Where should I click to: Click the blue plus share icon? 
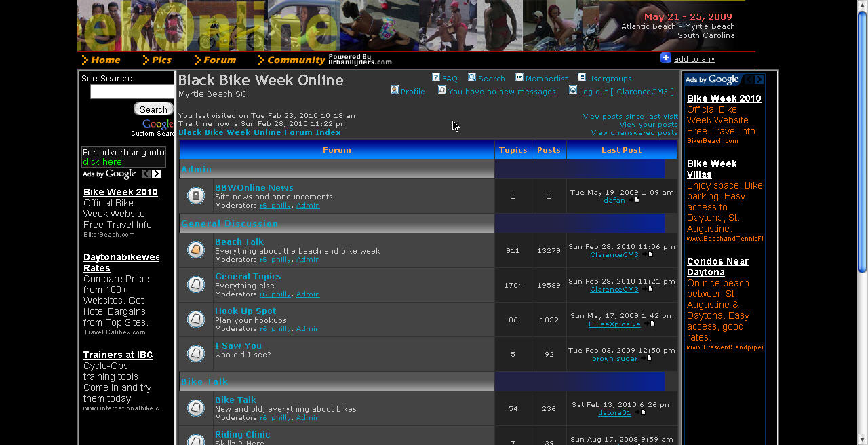pos(666,58)
